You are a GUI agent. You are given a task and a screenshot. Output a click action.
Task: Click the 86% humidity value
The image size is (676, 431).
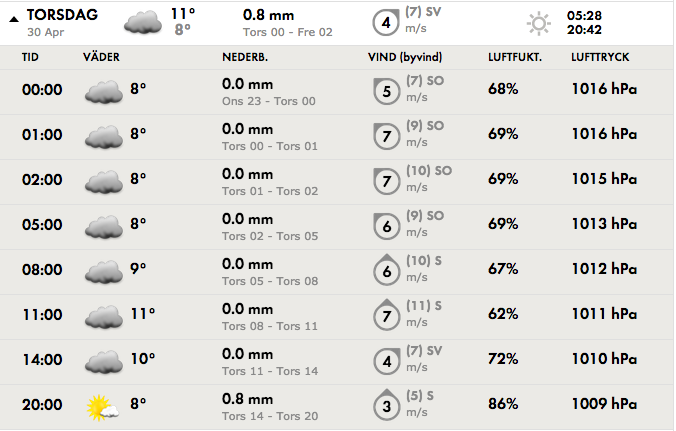[503, 404]
